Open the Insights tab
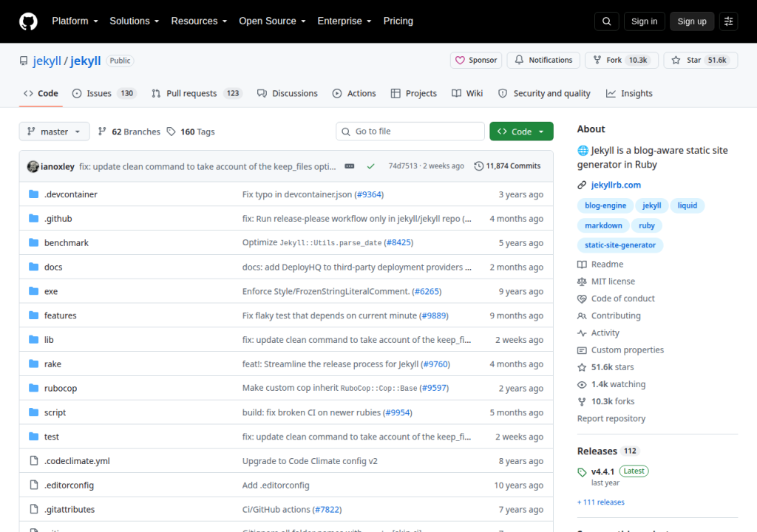The width and height of the screenshot is (757, 532). point(629,93)
